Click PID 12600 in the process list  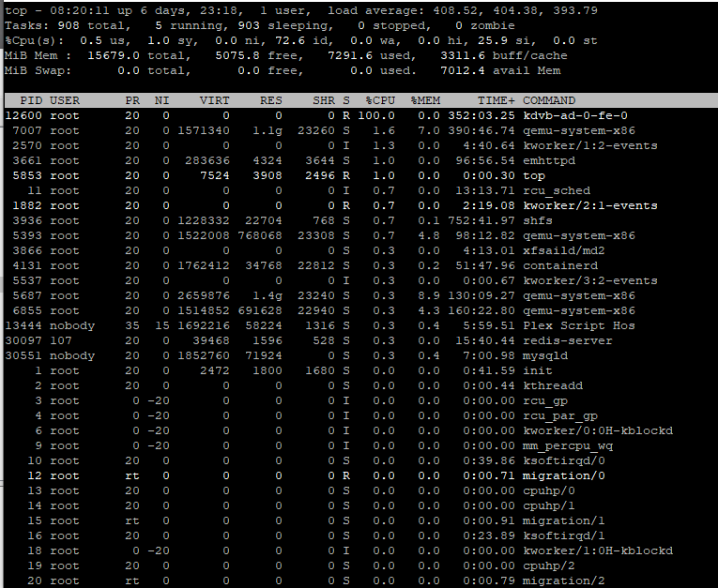click(23, 115)
